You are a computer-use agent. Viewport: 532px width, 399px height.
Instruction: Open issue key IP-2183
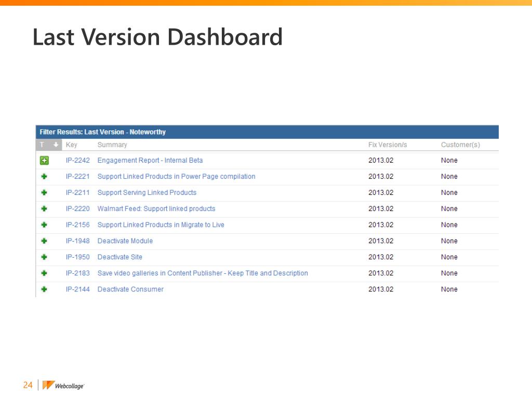(x=78, y=273)
